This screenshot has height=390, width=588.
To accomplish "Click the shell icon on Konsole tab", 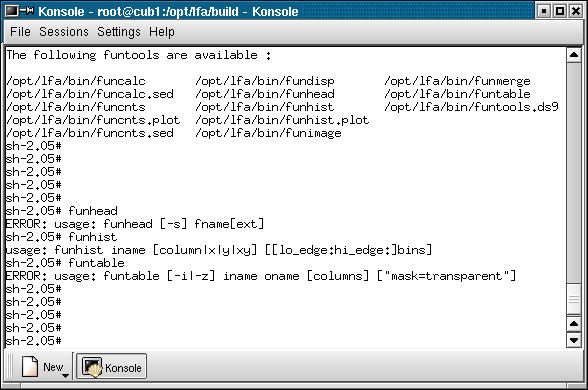I will point(92,367).
